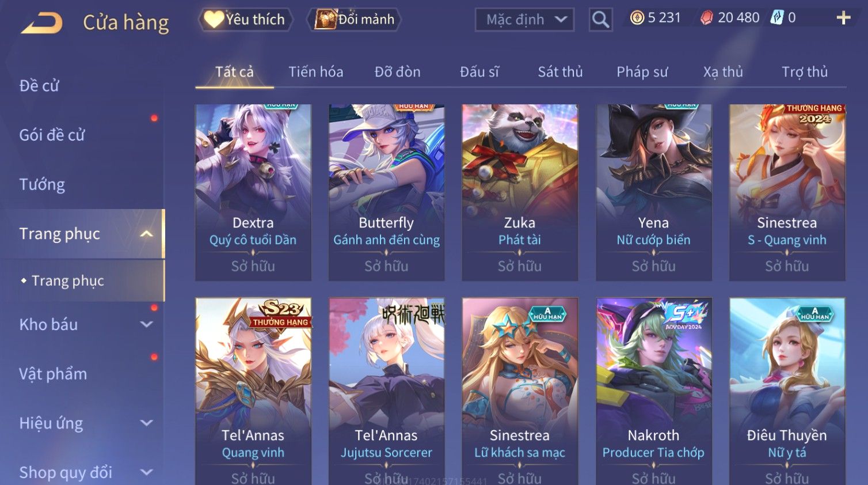Open Zuka Phát tài skin card

click(520, 192)
